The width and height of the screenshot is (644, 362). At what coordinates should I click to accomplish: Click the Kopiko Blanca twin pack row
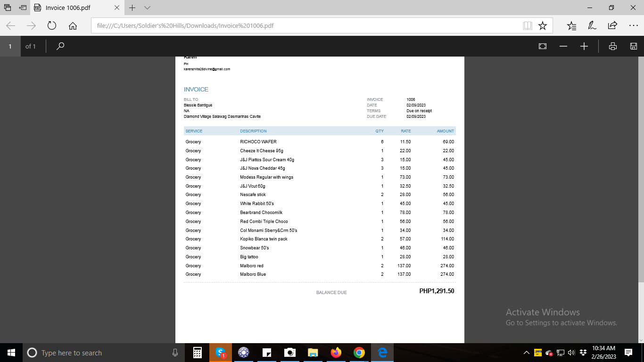(320, 239)
